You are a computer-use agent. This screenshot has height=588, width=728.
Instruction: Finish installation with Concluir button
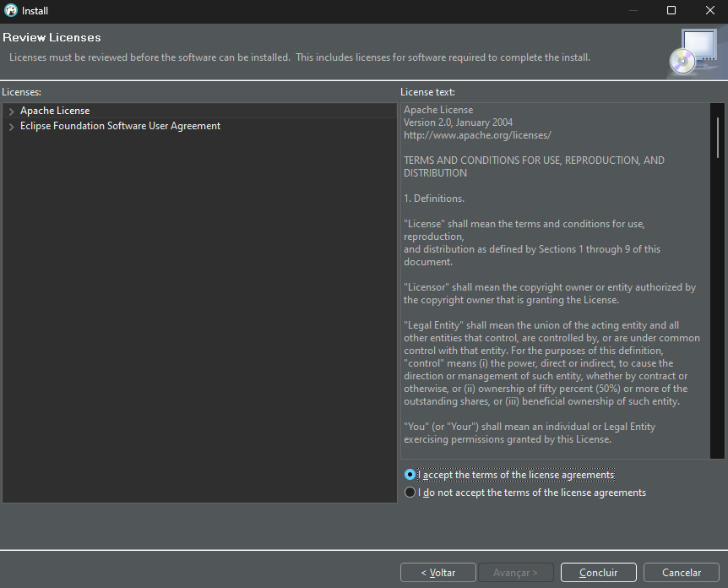click(x=599, y=573)
